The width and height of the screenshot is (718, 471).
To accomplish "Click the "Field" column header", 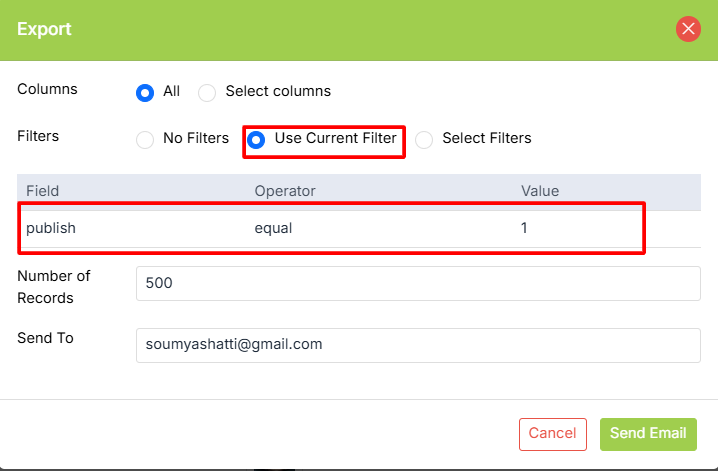I will pyautogui.click(x=43, y=191).
